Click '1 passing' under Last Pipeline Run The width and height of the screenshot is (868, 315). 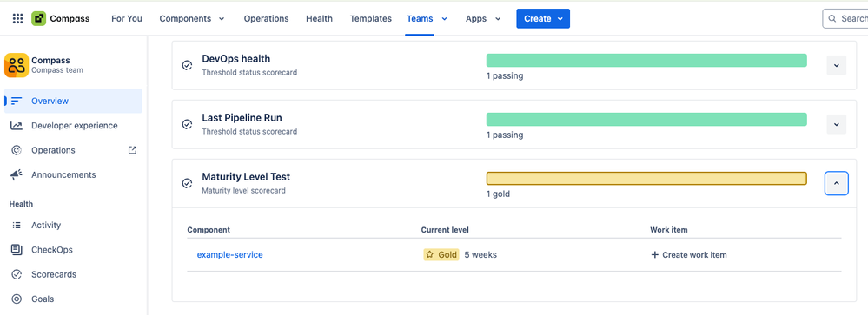[505, 135]
